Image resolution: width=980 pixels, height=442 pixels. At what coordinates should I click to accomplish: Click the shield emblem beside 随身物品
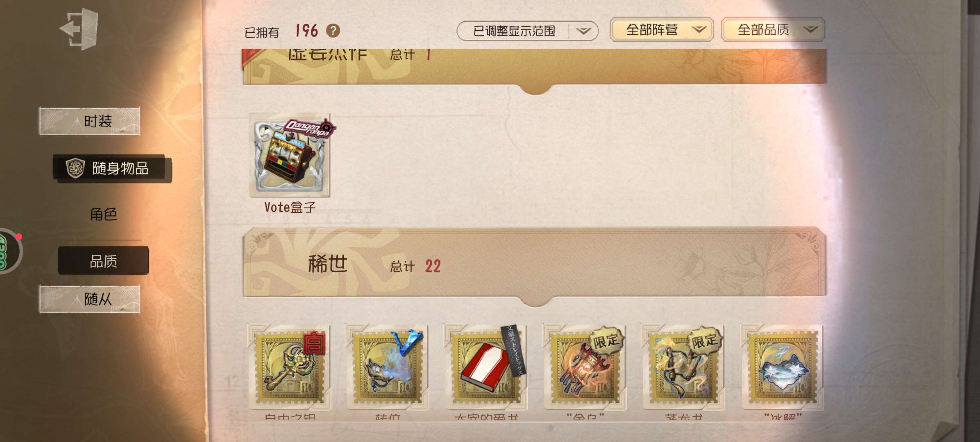[75, 168]
